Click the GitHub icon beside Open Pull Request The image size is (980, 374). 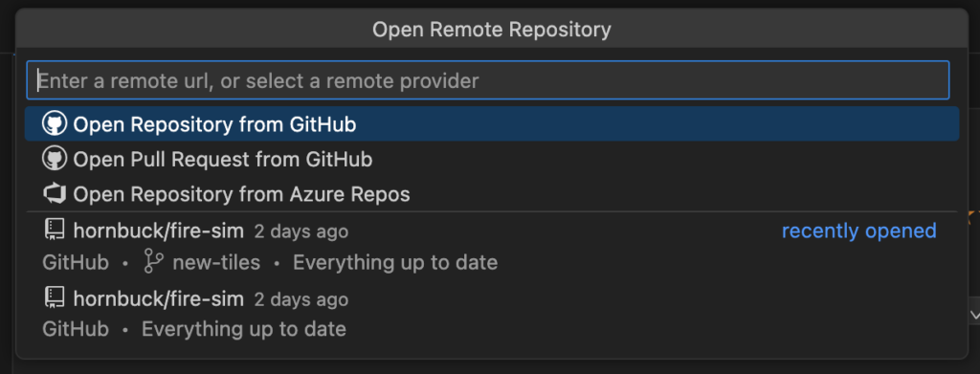(54, 159)
